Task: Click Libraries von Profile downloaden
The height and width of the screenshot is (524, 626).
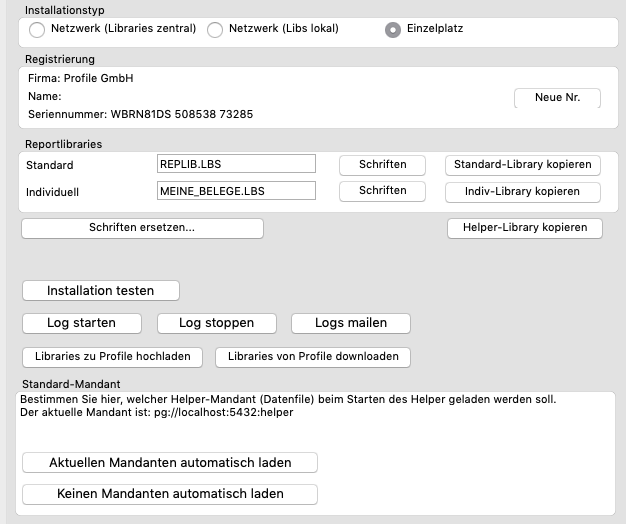Action: [x=314, y=356]
